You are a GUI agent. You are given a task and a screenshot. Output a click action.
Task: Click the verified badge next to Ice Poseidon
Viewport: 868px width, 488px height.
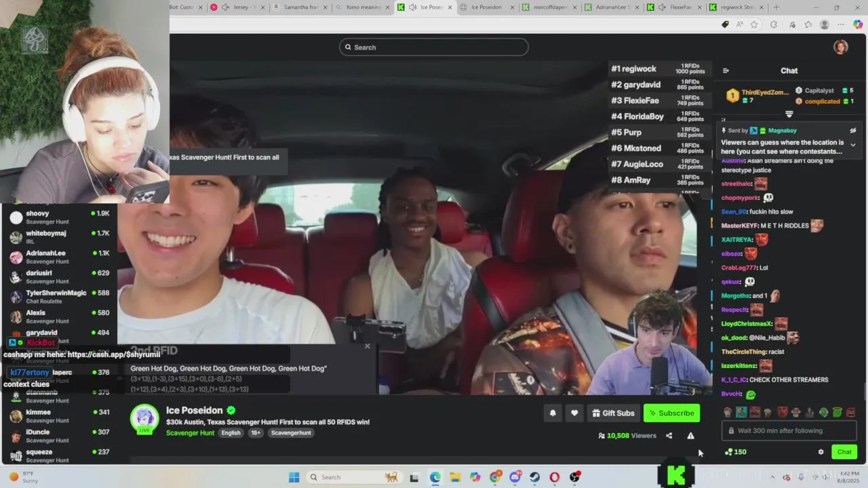tap(231, 410)
